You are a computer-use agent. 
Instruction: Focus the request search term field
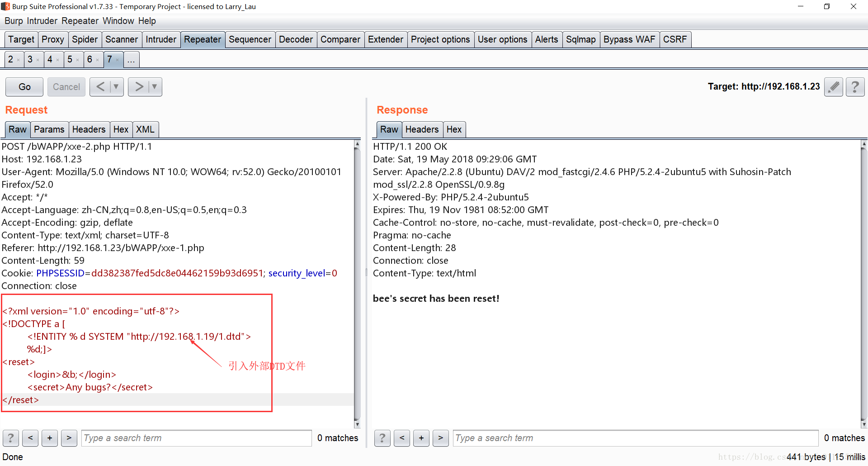tap(196, 438)
